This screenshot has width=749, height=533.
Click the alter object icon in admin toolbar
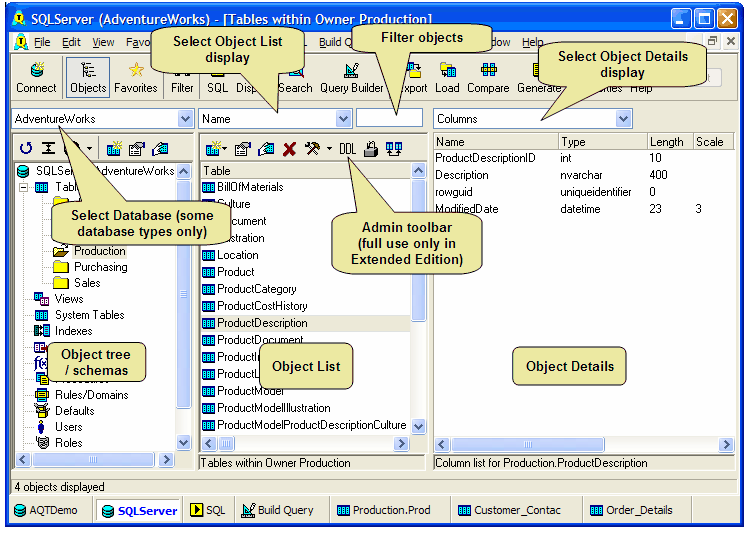(x=243, y=149)
